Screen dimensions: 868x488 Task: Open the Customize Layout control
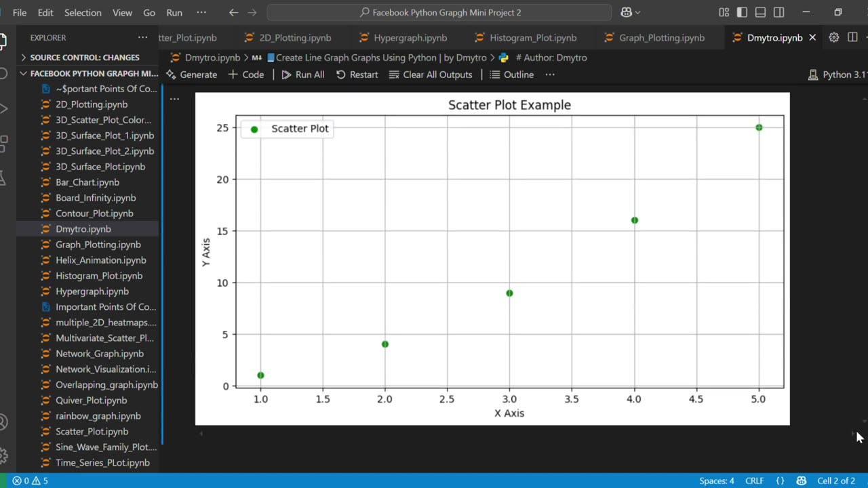click(x=724, y=12)
